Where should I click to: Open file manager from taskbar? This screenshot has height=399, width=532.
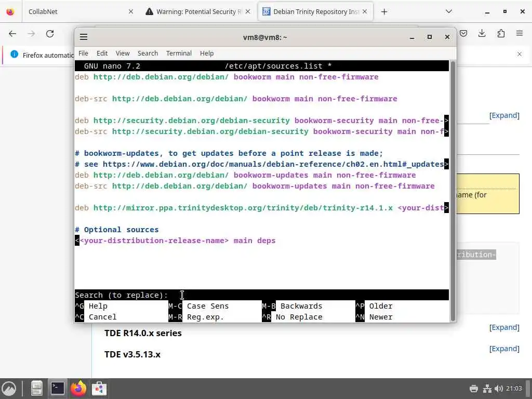(37, 389)
